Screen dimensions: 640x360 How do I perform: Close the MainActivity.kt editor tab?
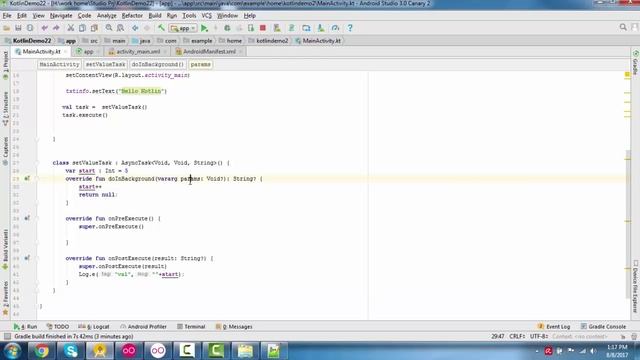click(x=65, y=52)
